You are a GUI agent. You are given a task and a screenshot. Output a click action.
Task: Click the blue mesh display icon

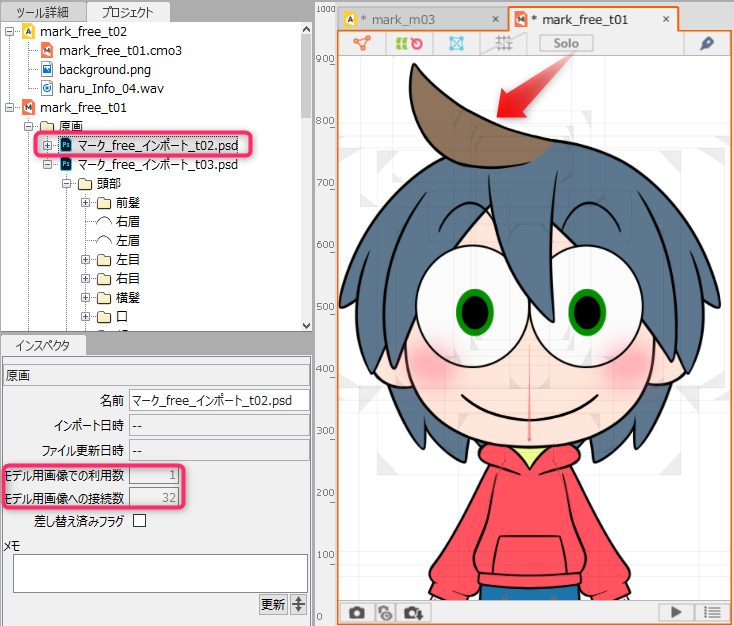tap(455, 43)
